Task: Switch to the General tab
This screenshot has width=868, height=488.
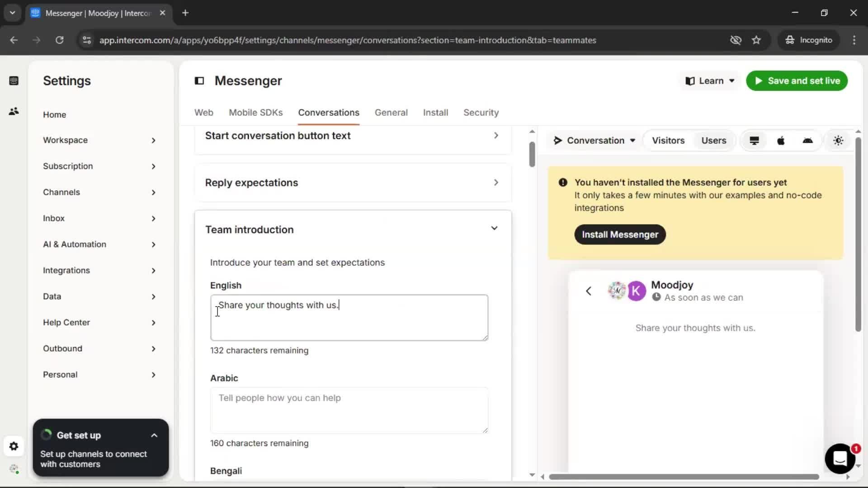Action: [x=391, y=113]
